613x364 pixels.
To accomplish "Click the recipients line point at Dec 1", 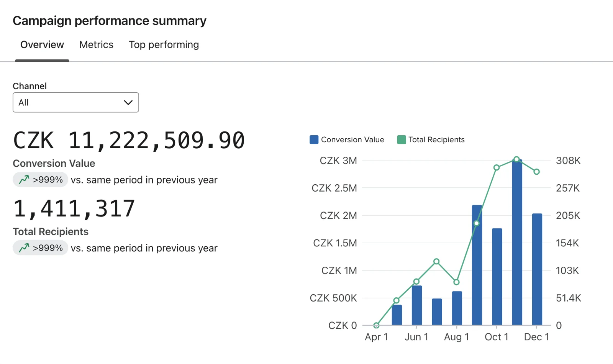I will coord(537,172).
